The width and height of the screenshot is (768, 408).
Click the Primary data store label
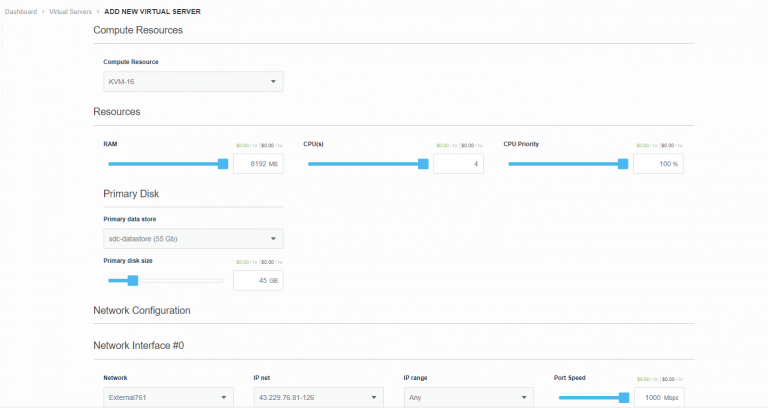[x=130, y=219]
